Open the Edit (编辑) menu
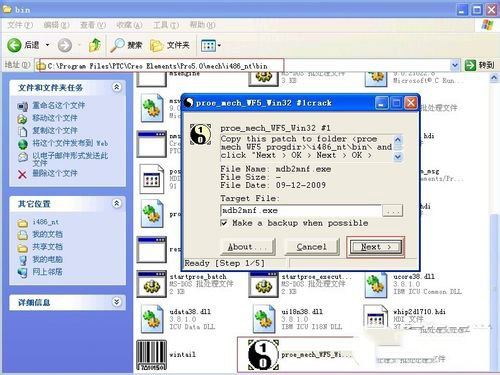Screen dimensions: 500x375 tap(56, 25)
